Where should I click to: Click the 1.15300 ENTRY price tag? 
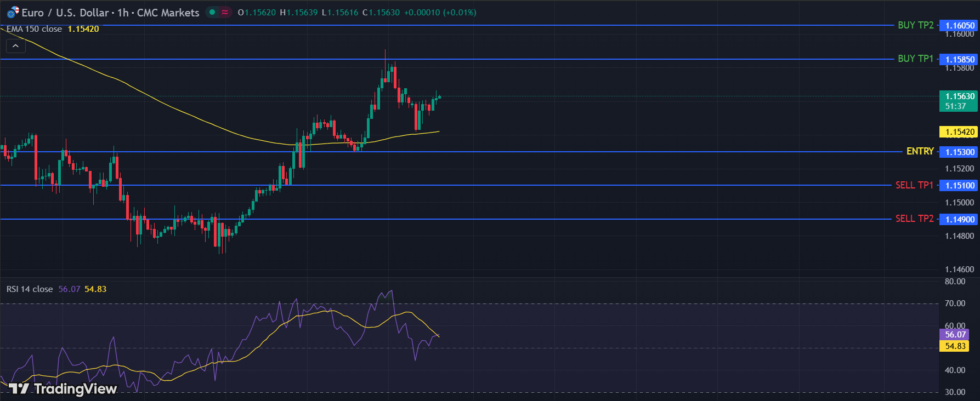[x=959, y=152]
